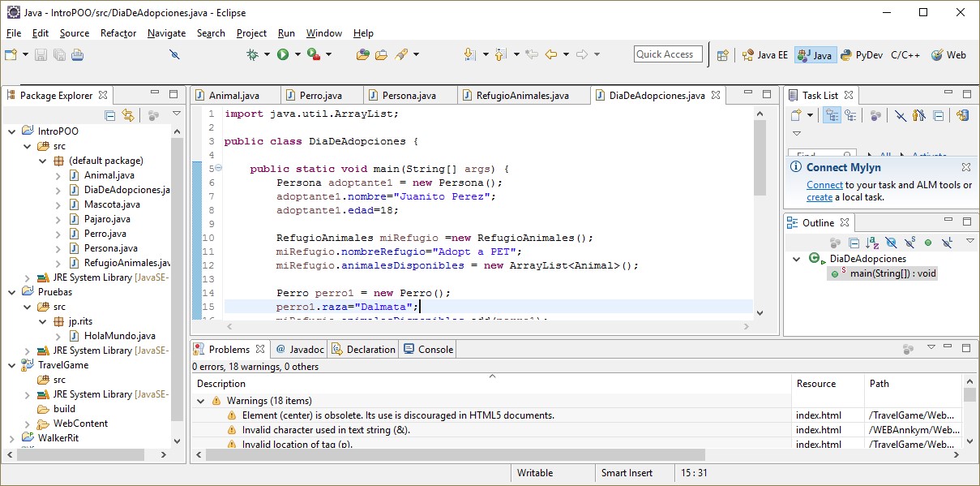Screen dimensions: 980x486
Task: Switch to the PyDev perspective
Action: (x=862, y=55)
